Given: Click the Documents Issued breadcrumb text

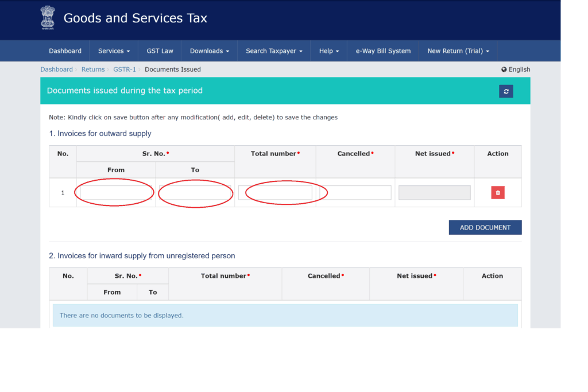Looking at the screenshot, I should (x=172, y=69).
